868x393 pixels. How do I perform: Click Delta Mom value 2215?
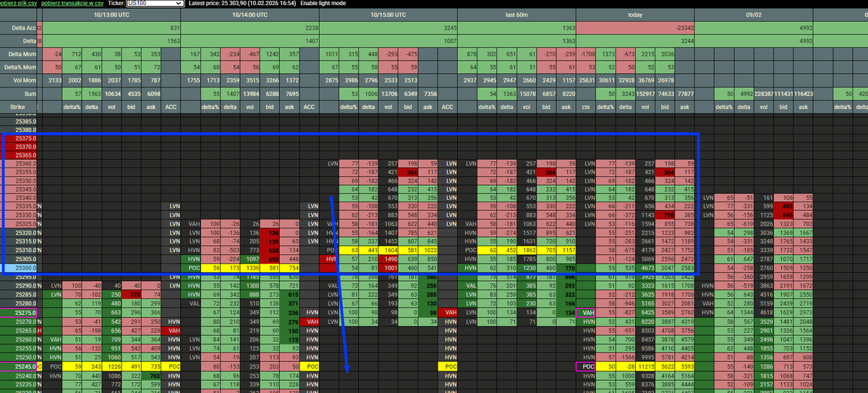tap(646, 53)
